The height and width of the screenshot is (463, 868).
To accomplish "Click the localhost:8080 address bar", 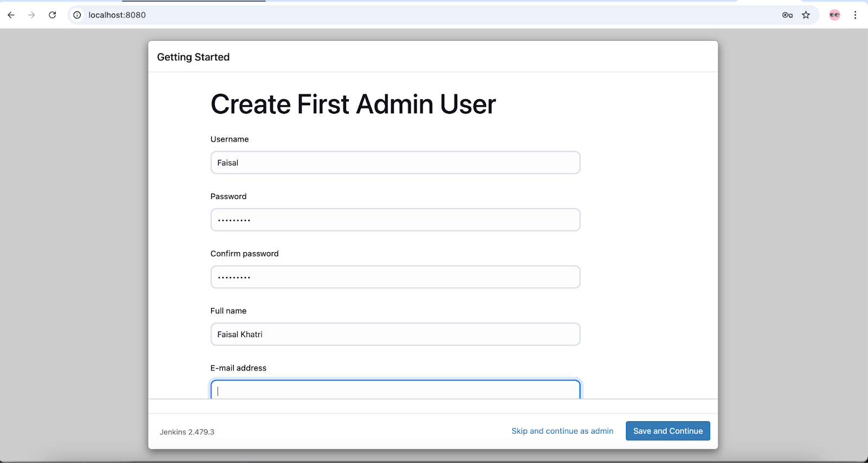I will 380,15.
